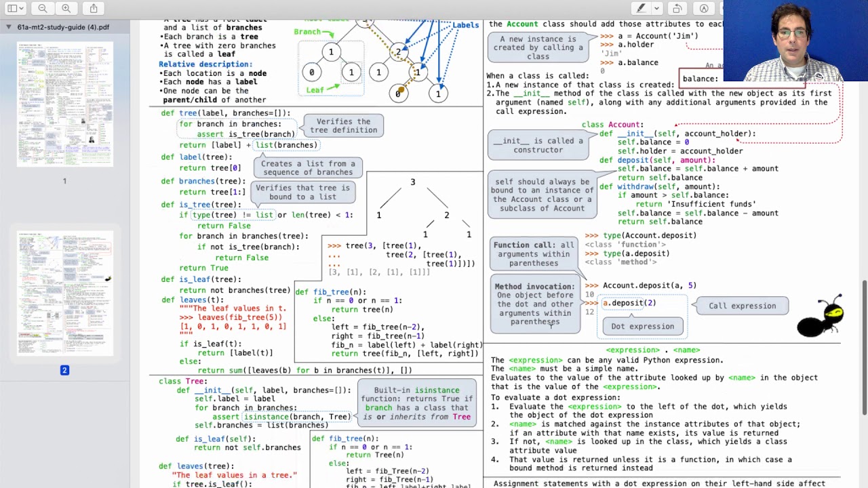Select the 61a-mt2-study-guide (4).pdf sidebar entry

point(64,27)
